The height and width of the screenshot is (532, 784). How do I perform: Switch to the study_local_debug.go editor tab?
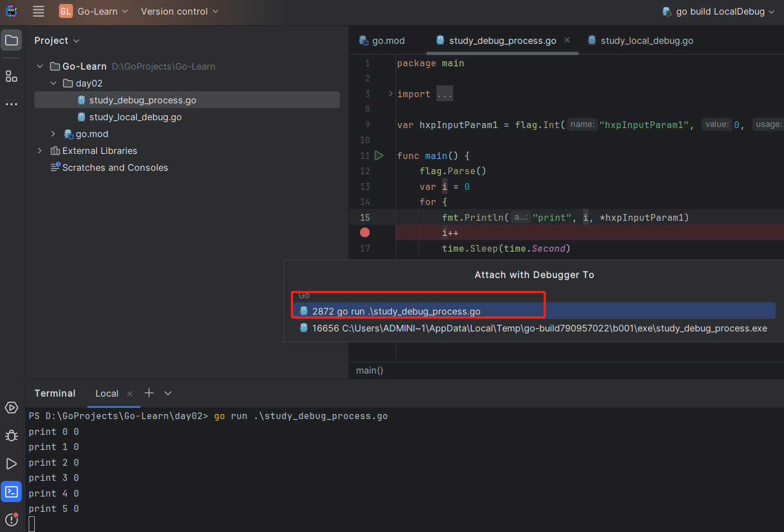(x=640, y=40)
